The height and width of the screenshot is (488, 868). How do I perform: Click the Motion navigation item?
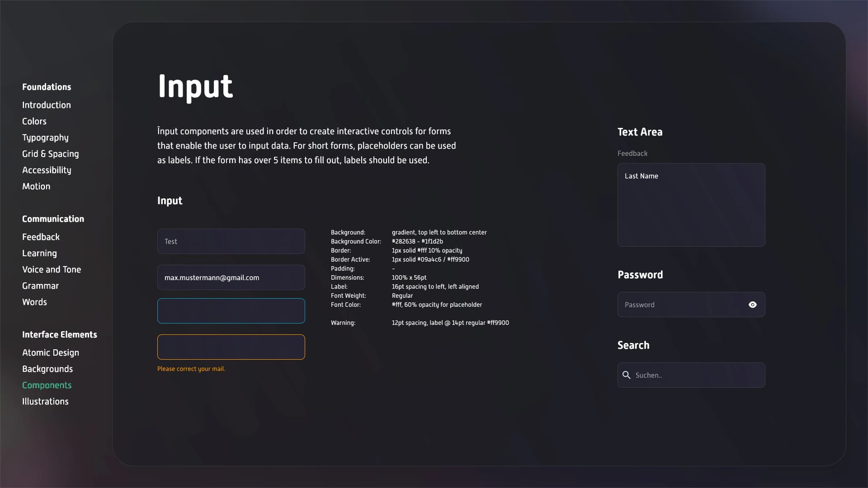(x=36, y=186)
